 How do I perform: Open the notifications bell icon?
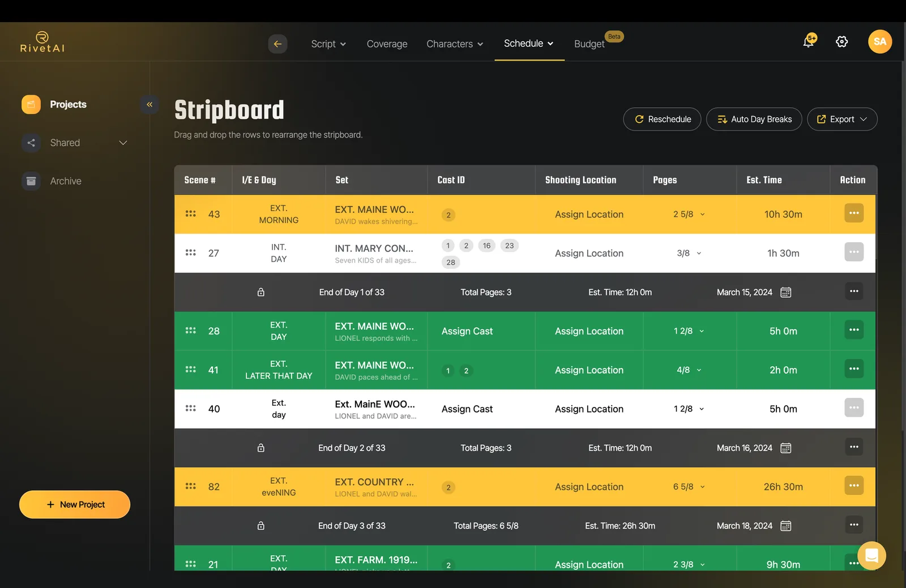click(809, 41)
